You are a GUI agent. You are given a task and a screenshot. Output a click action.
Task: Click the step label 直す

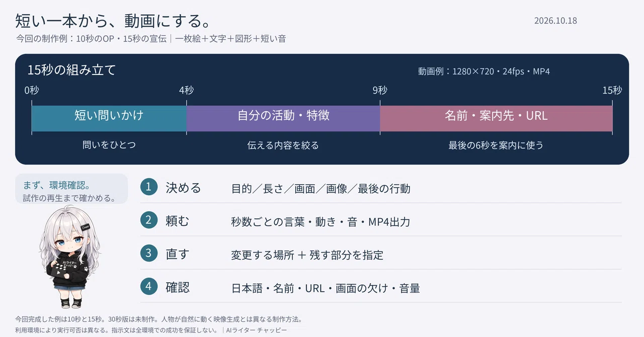click(x=178, y=254)
